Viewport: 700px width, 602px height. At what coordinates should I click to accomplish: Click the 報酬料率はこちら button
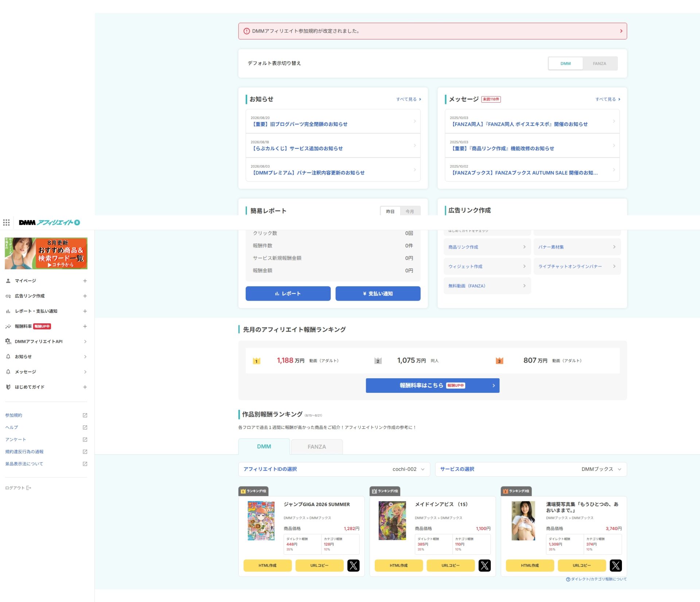click(433, 386)
